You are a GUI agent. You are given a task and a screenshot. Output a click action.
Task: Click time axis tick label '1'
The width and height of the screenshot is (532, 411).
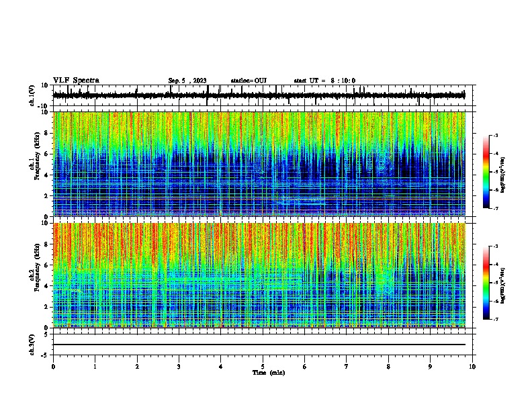coord(95,367)
